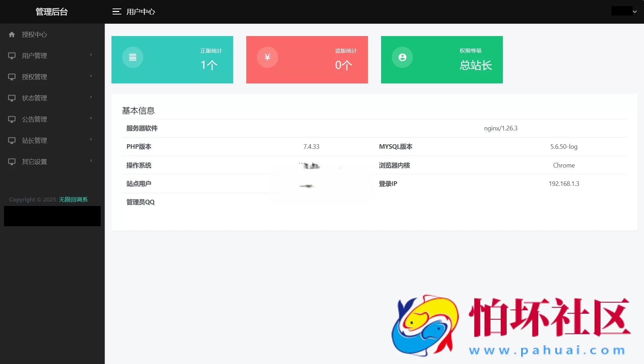Viewport: 644px width, 364px height.
Task: Click the monitor icon next to 公告管理
Action: (12, 119)
